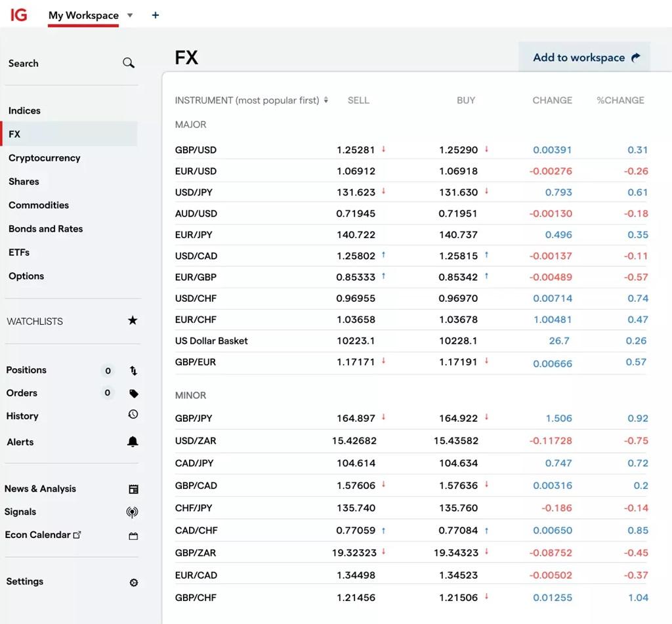Click the Settings gear icon
672x624 pixels.
134,582
